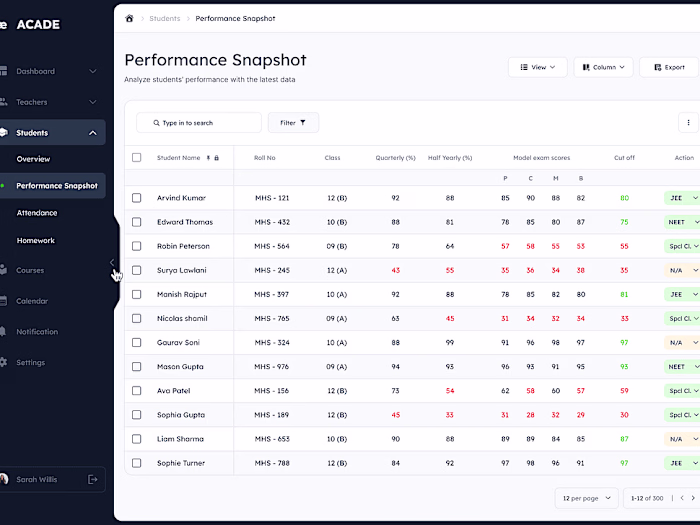Open the JEE action dropdown for Arvind Kumar

pyautogui.click(x=682, y=198)
